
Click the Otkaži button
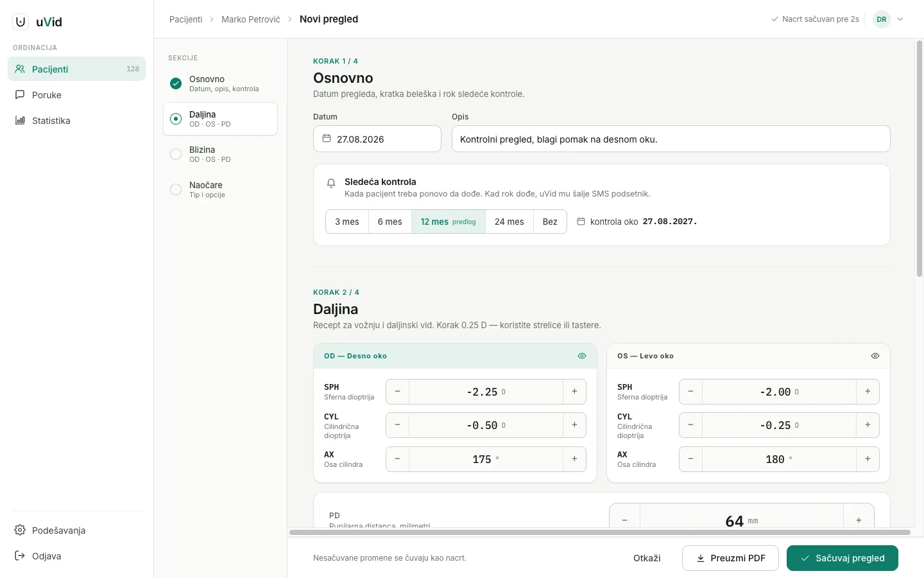tap(647, 558)
